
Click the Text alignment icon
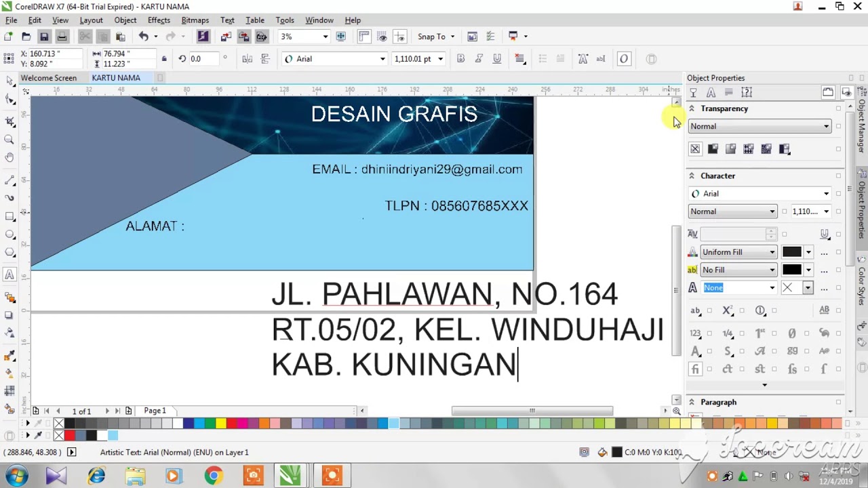(519, 59)
